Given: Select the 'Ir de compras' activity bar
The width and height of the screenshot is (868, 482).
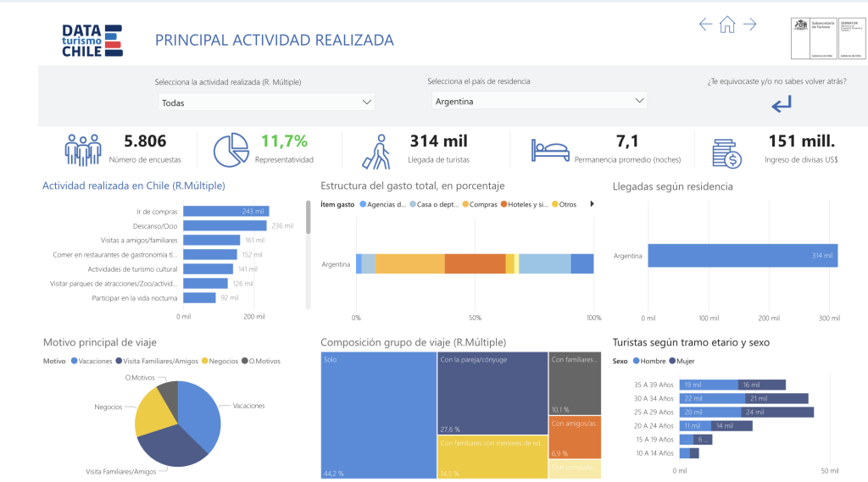Looking at the screenshot, I should pos(225,211).
